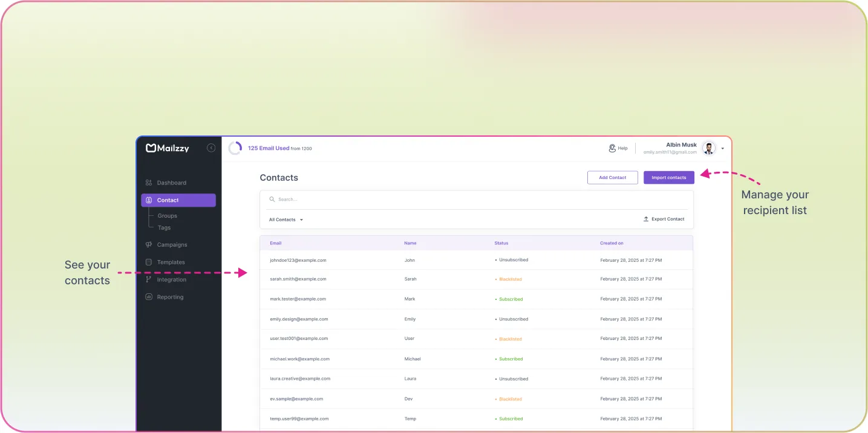This screenshot has height=433, width=868.
Task: Open Reporting via its chart icon
Action: (149, 296)
